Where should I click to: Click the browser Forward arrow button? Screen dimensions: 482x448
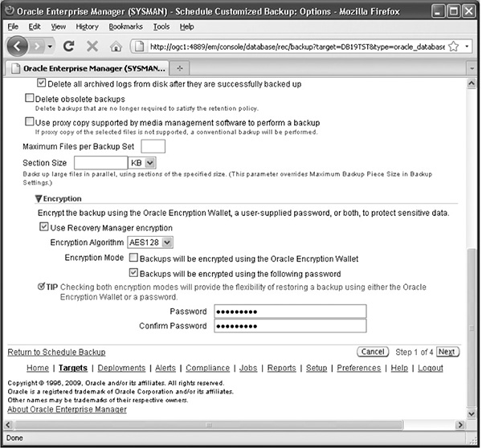click(37, 47)
